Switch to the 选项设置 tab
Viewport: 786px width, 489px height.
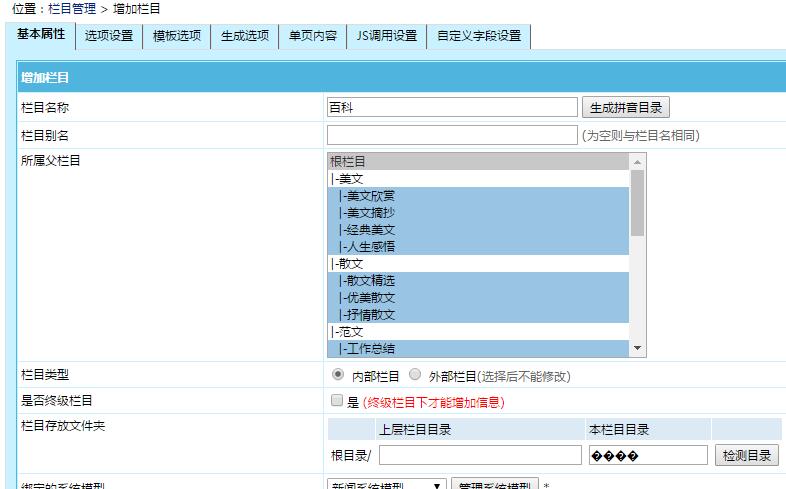(108, 36)
